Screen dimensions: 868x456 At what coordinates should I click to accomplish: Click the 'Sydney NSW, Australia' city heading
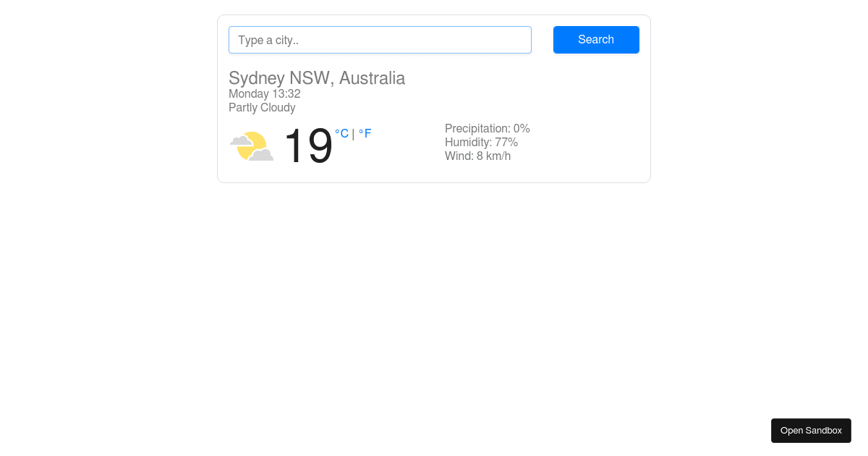point(317,78)
